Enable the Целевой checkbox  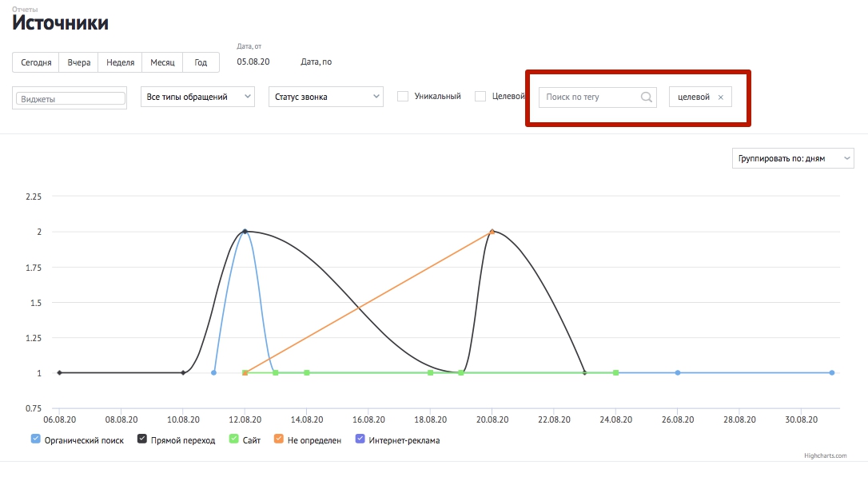(480, 97)
